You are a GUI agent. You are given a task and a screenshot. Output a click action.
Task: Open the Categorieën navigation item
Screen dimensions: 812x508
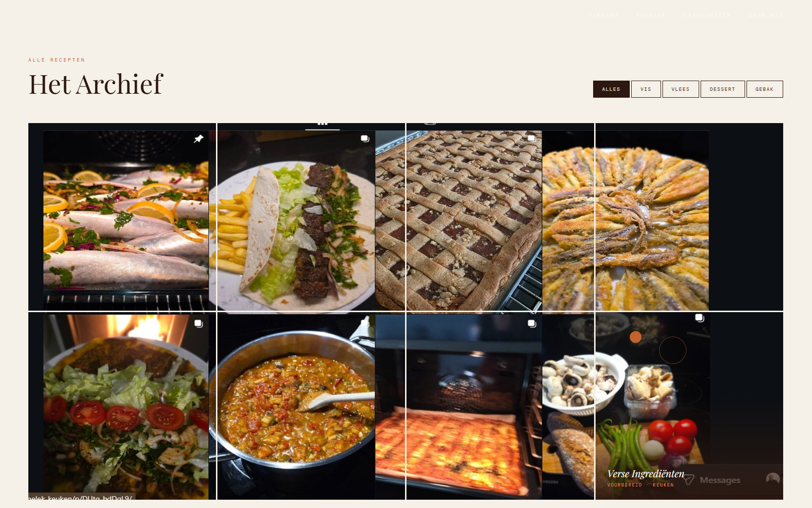(x=707, y=15)
